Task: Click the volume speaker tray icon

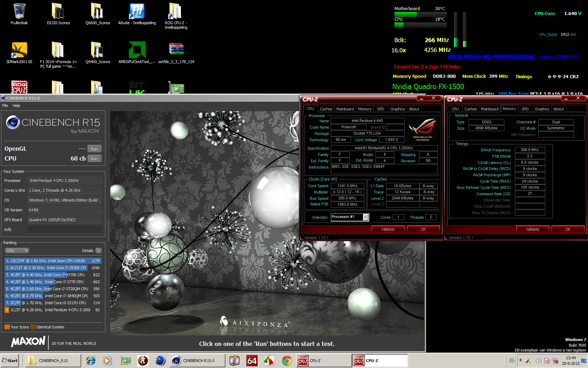Action: tap(538, 361)
